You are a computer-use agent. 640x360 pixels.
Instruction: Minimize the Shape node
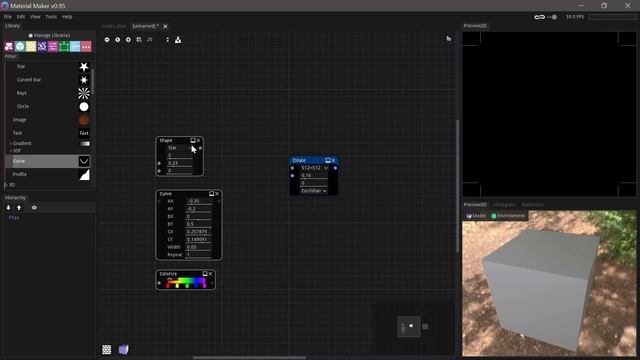(x=193, y=140)
